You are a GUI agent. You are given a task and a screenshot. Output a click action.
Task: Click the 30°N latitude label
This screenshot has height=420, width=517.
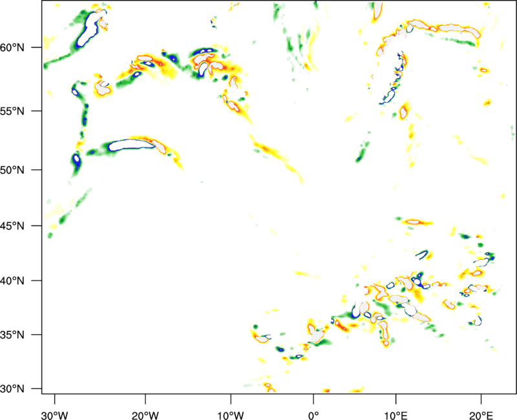pos(12,389)
